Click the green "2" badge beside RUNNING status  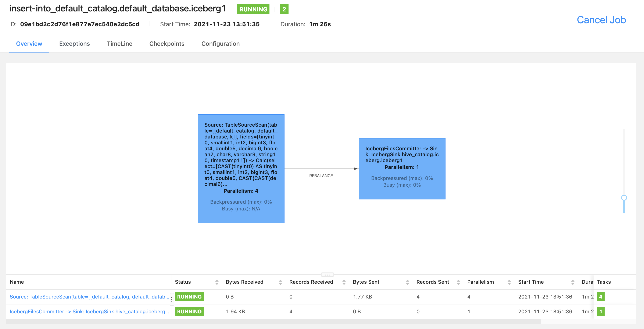pos(284,10)
